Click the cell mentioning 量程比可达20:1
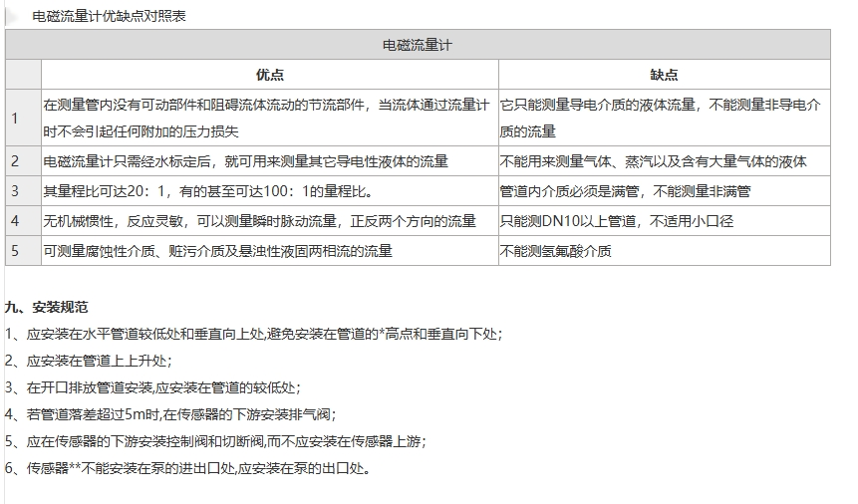The width and height of the screenshot is (858, 504). pyautogui.click(x=269, y=190)
